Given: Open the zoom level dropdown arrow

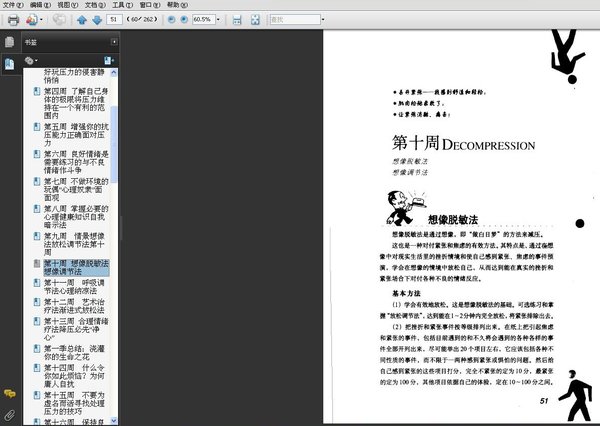Looking at the screenshot, I should (218, 19).
